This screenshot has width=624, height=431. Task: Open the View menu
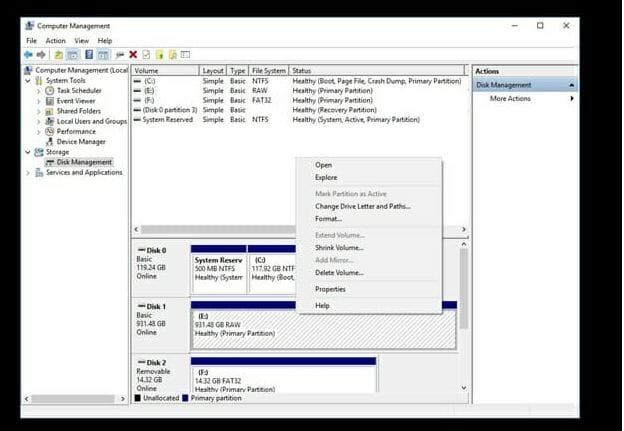pyautogui.click(x=82, y=41)
